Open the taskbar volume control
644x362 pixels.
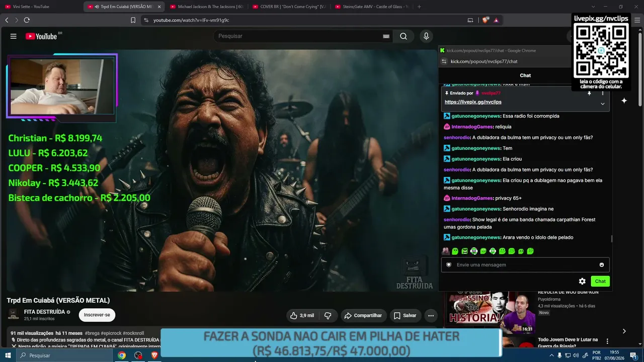[x=576, y=355]
